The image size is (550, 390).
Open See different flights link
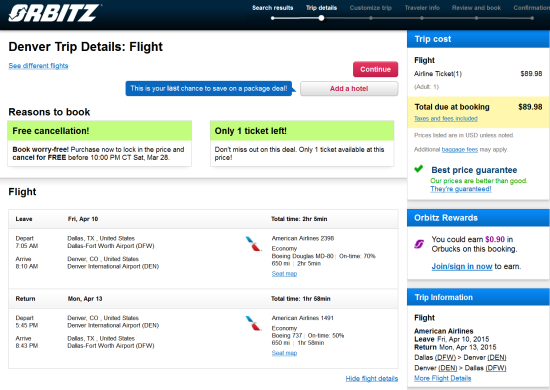tap(38, 66)
